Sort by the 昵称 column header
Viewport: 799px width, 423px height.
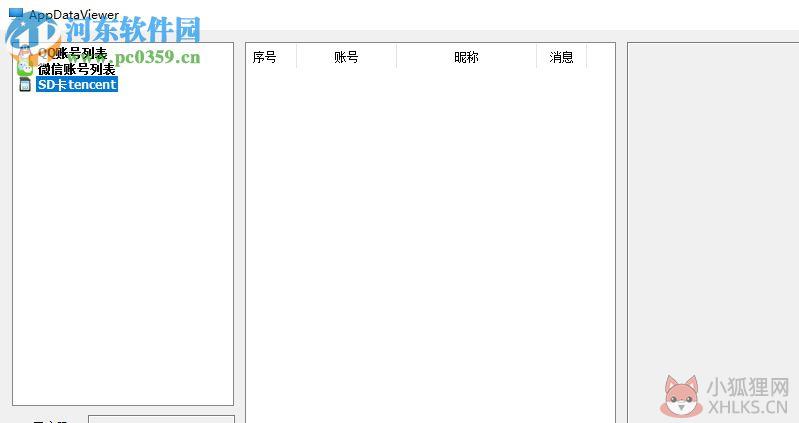467,57
